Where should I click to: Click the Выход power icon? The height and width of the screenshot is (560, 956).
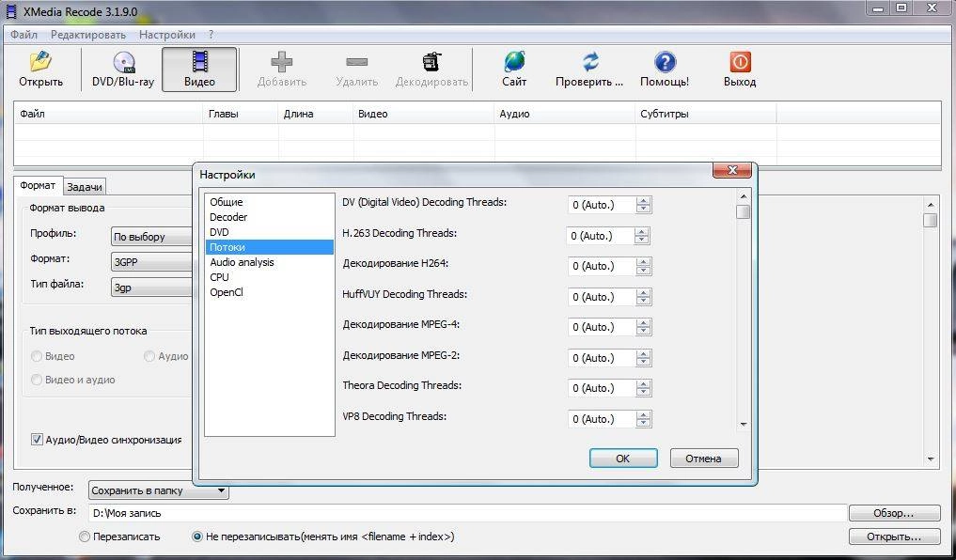pos(740,62)
